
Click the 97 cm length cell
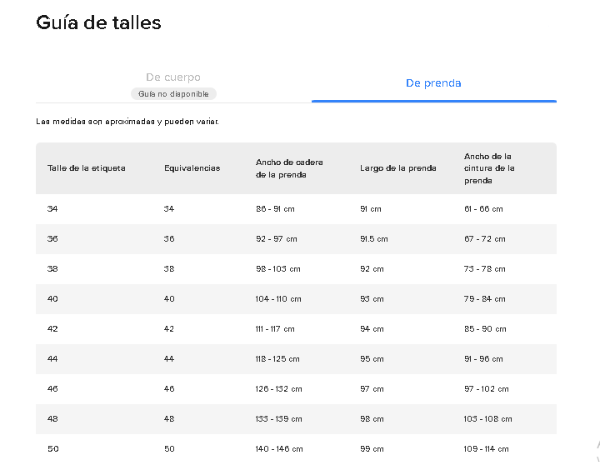point(370,388)
